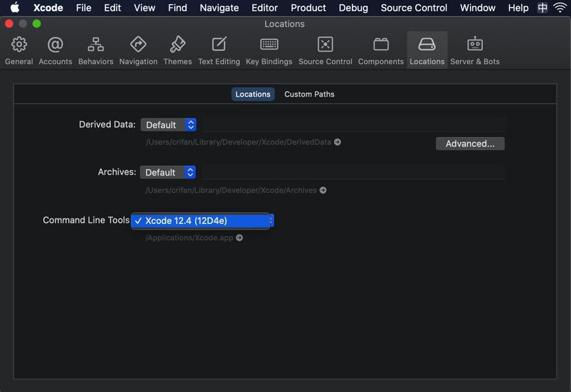571x392 pixels.
Task: Open the Edit menu
Action: tap(112, 8)
